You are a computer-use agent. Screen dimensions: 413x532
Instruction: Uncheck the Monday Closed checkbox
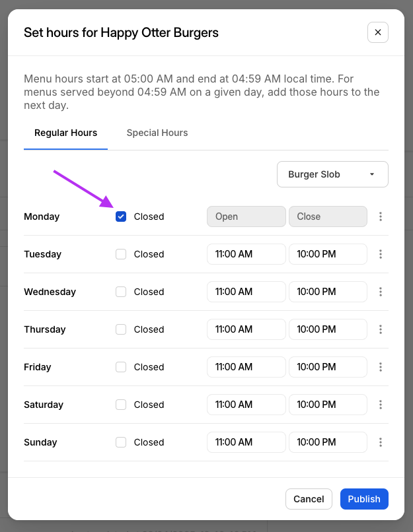(121, 216)
